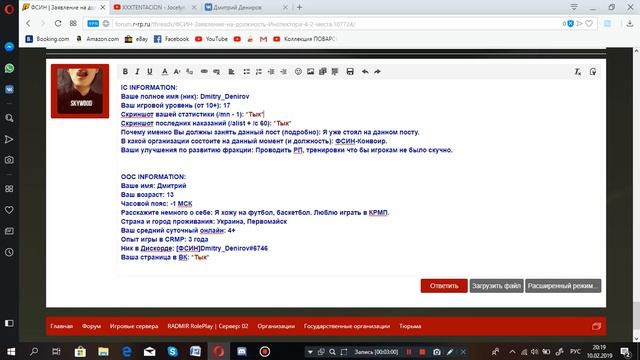Redo last edit in editor

click(377, 71)
